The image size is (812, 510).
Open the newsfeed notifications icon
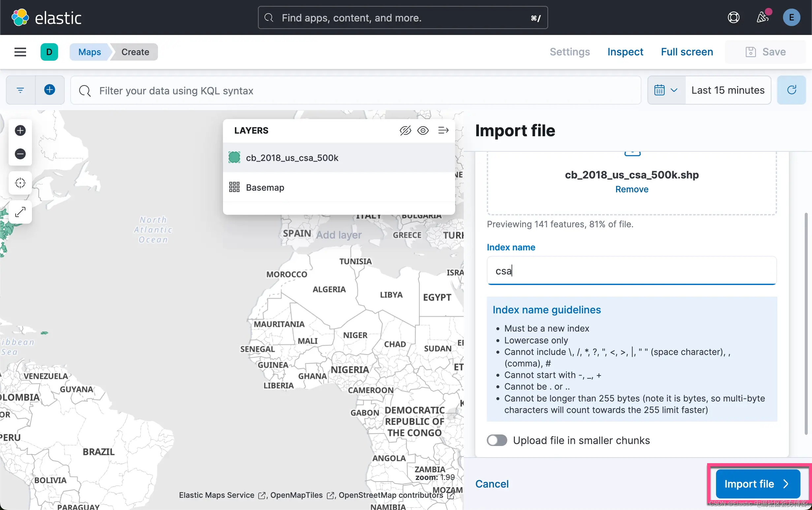point(763,17)
